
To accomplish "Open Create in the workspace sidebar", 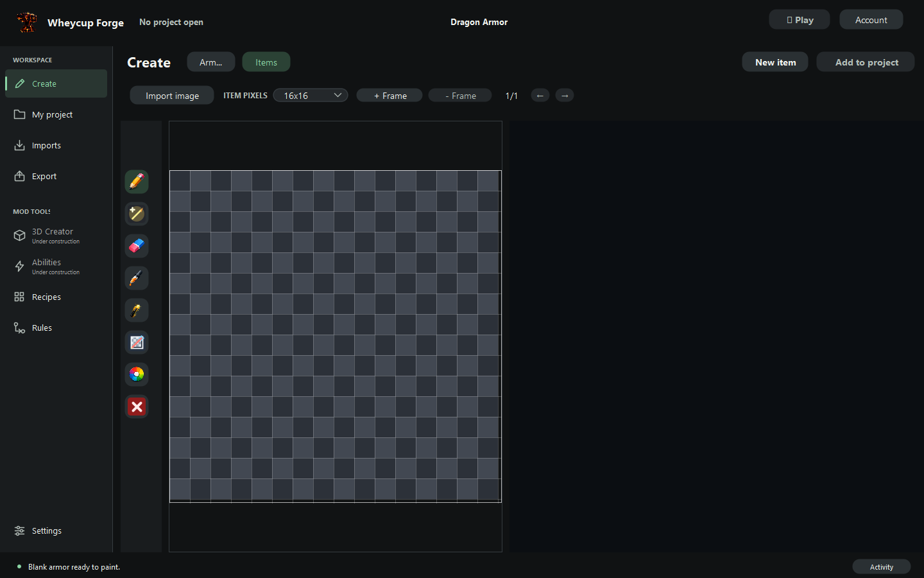I will click(56, 83).
